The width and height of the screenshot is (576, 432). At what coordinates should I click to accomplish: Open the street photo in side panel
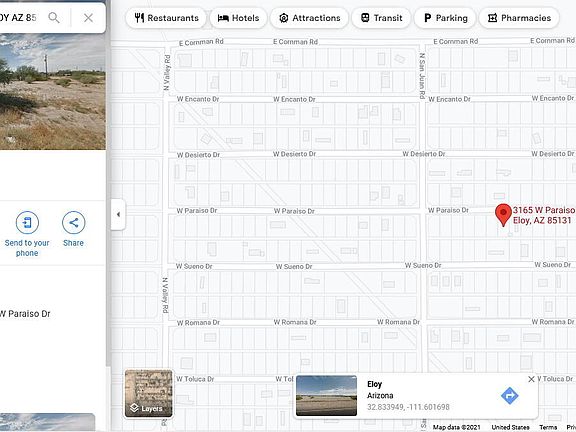coord(53,91)
